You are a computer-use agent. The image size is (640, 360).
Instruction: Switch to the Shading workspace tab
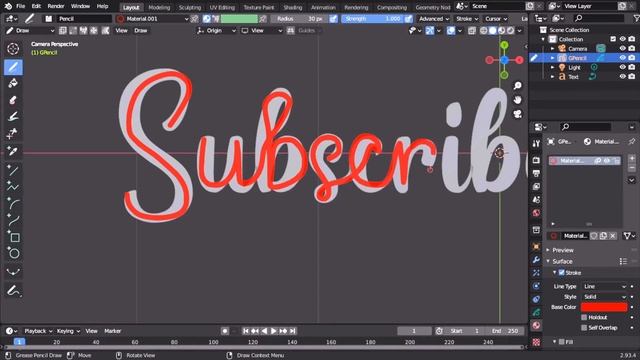[293, 7]
